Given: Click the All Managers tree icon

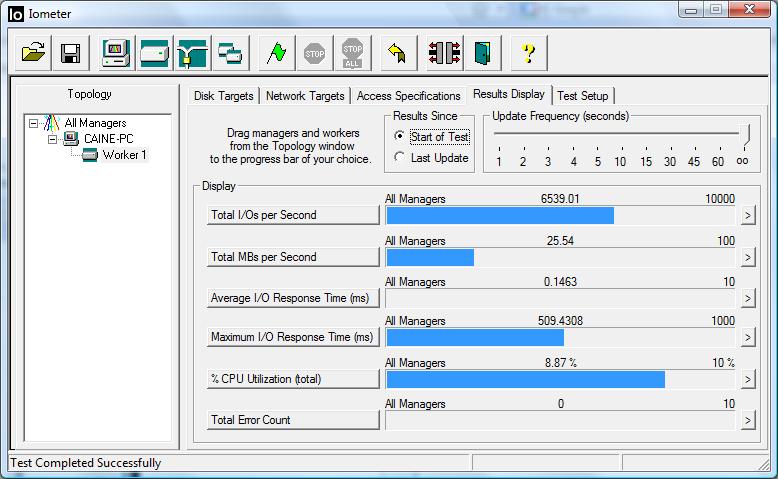Looking at the screenshot, I should tap(51, 123).
